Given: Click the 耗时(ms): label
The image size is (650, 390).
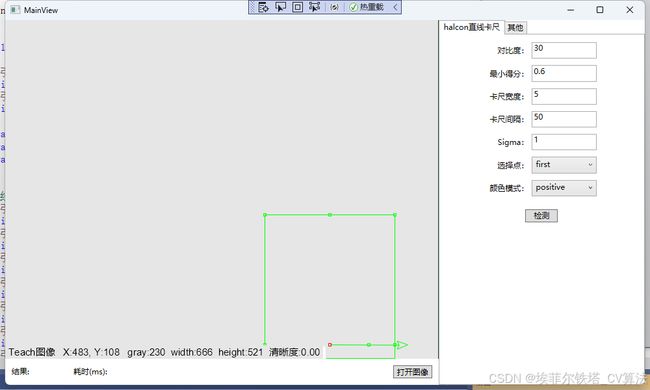Looking at the screenshot, I should 90,372.
